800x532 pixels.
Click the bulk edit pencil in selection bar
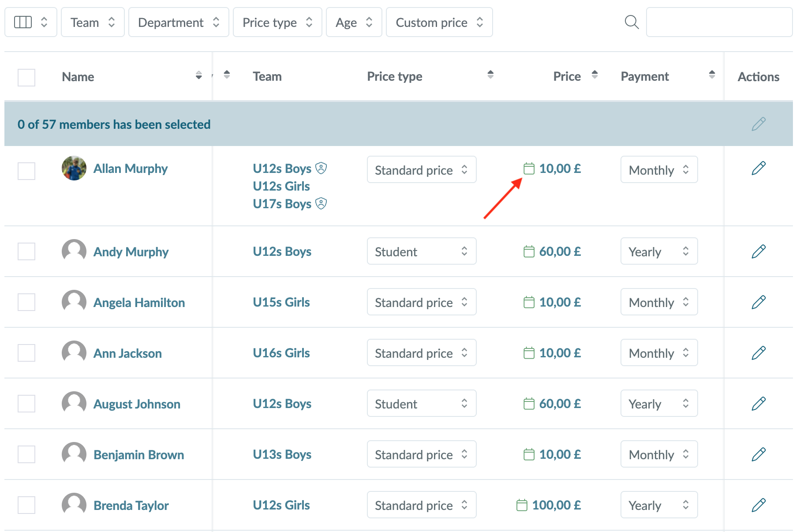point(758,124)
